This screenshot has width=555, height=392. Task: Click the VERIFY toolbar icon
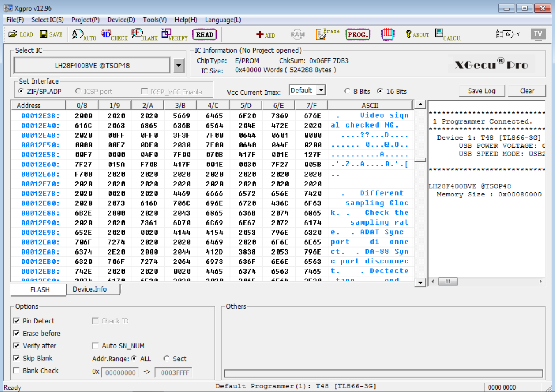174,34
